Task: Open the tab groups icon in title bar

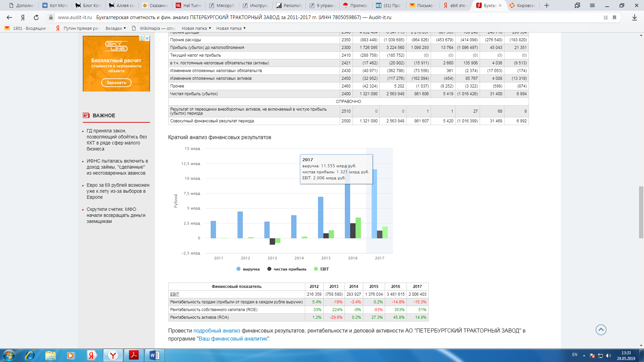Action: point(577,5)
